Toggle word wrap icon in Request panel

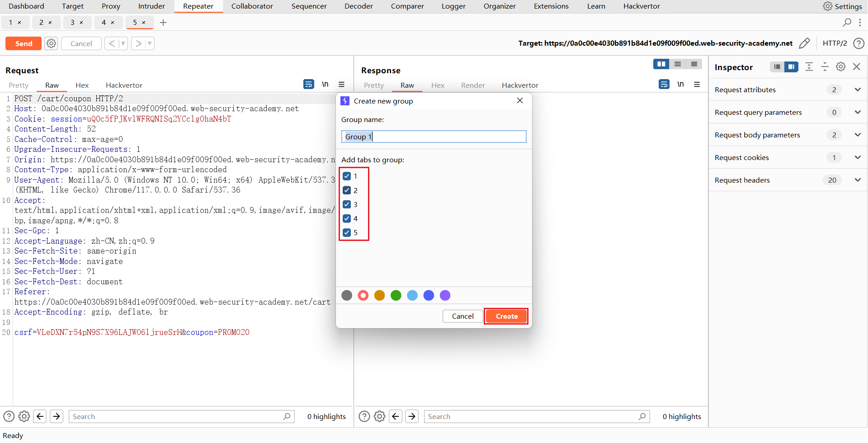[309, 84]
